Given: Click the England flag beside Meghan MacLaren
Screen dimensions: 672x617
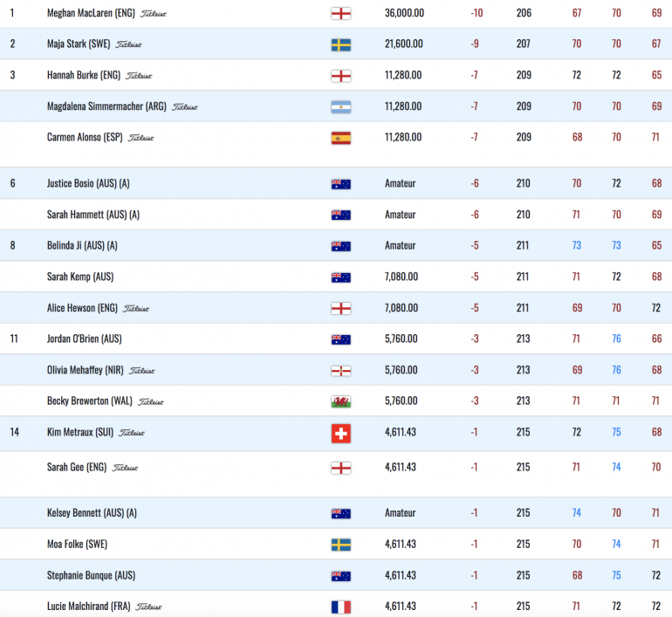Looking at the screenshot, I should (x=341, y=13).
